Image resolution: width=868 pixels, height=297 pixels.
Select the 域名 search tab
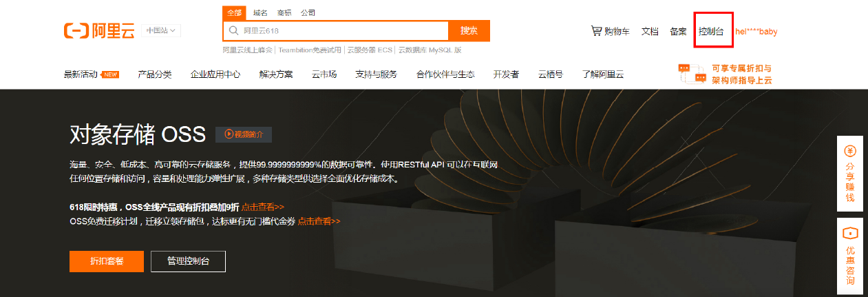pyautogui.click(x=260, y=13)
